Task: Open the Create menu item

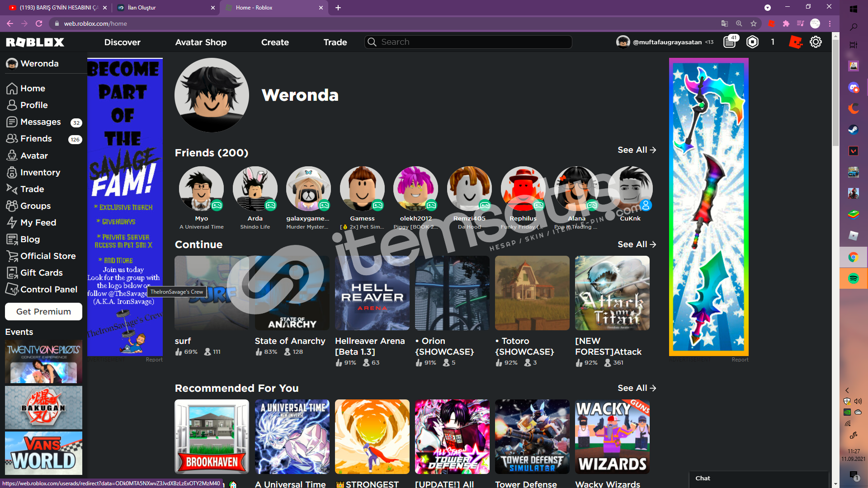Action: tap(275, 42)
